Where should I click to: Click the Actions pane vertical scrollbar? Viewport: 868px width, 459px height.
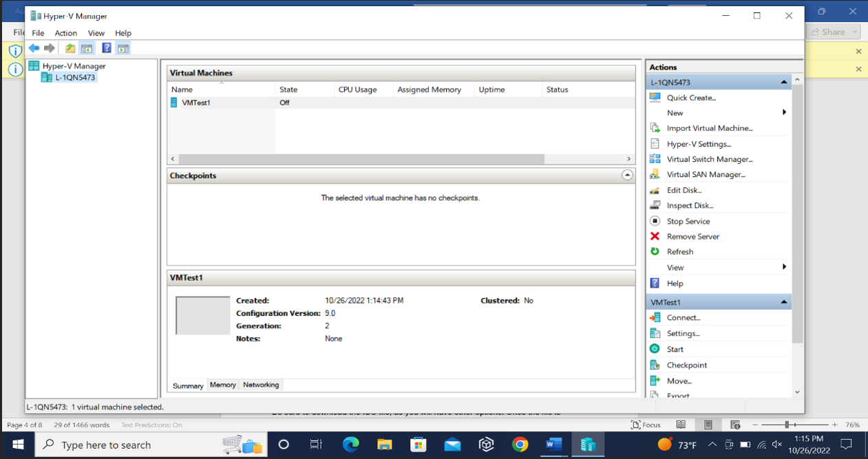[x=797, y=213]
